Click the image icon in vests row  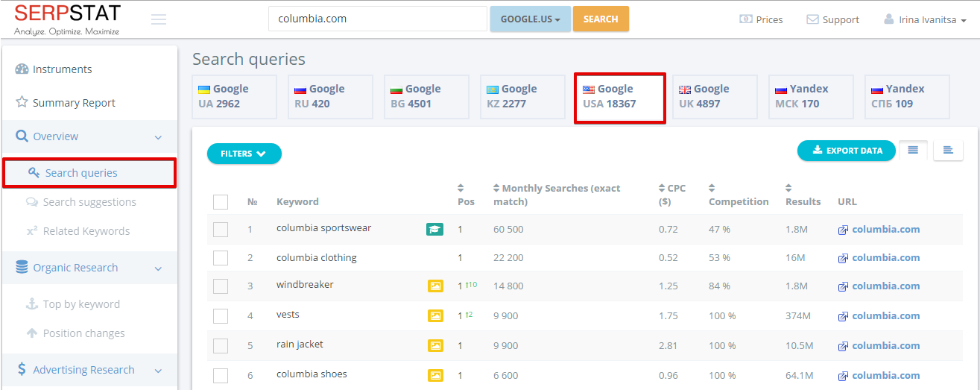(435, 315)
